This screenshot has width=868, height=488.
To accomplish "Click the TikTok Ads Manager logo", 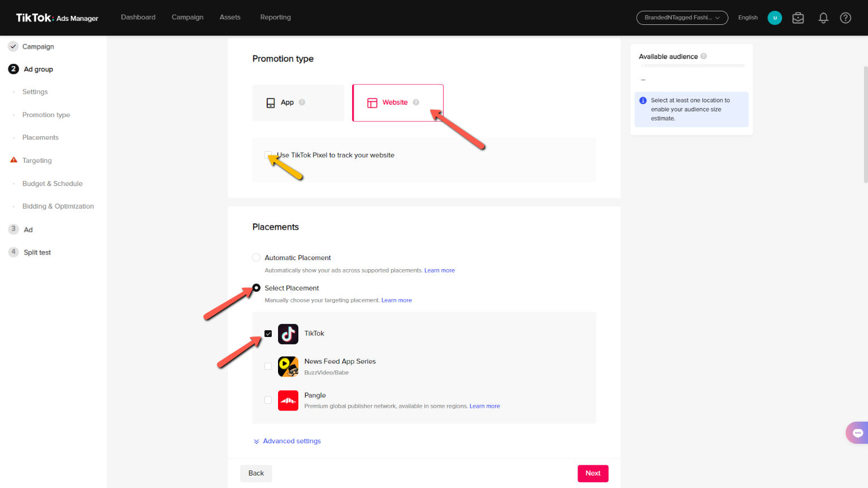I will pyautogui.click(x=57, y=18).
